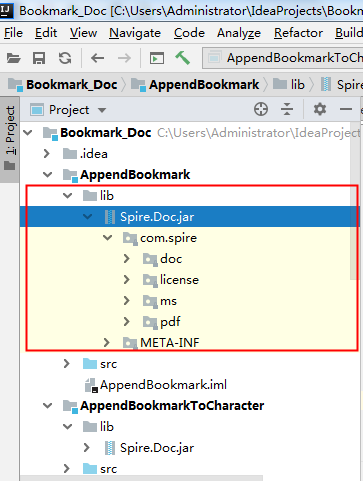Expand the pdf package

[x=126, y=322]
